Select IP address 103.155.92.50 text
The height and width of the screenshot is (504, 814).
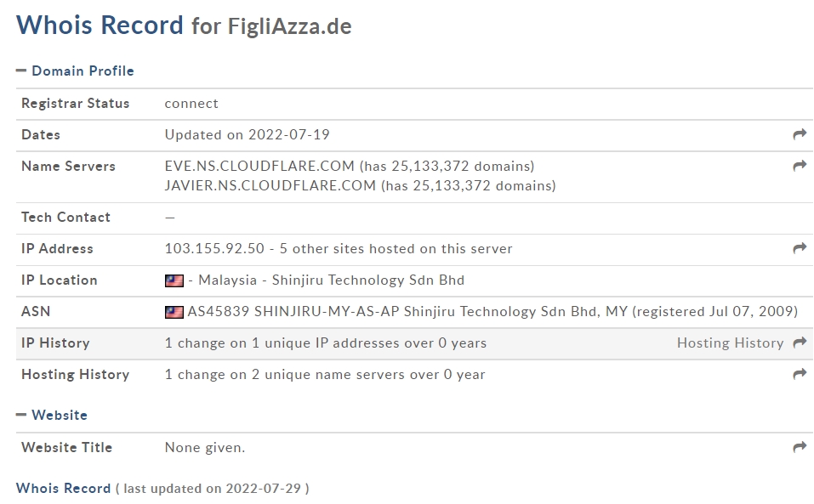click(x=214, y=248)
